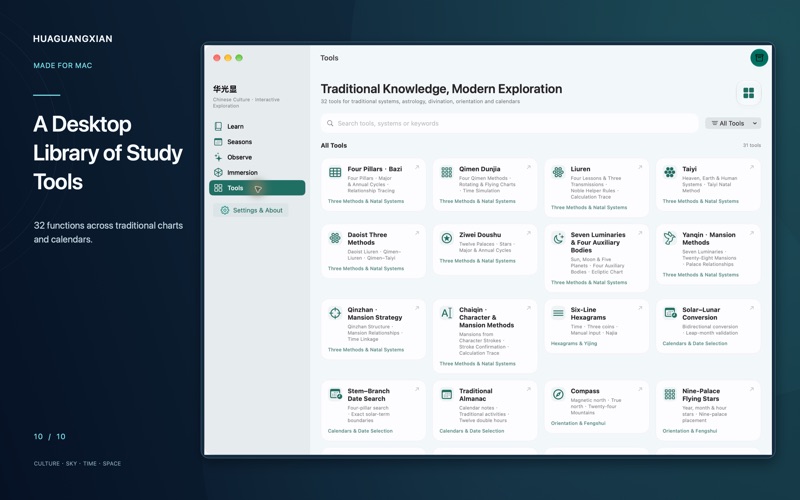Click the Six-Line Hexagrams lines icon
This screenshot has width=800, height=500.
558,313
